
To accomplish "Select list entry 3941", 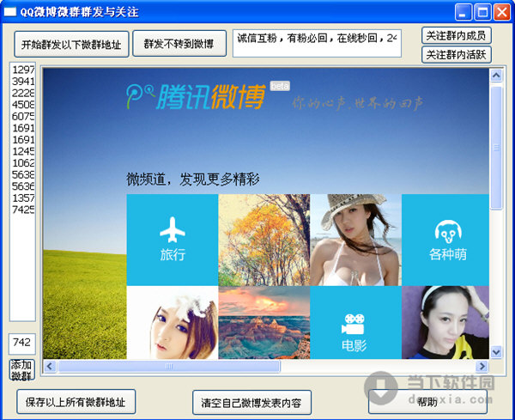I will (23, 82).
